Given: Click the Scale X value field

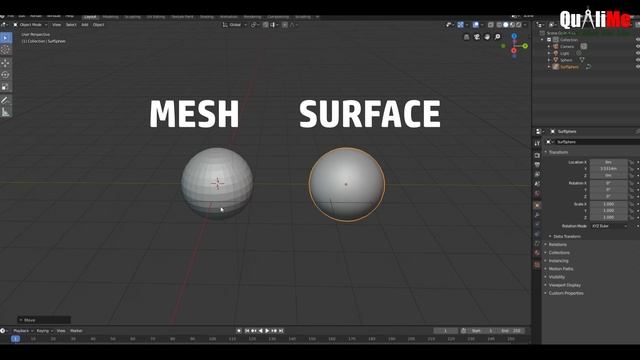Looking at the screenshot, I should pyautogui.click(x=609, y=204).
